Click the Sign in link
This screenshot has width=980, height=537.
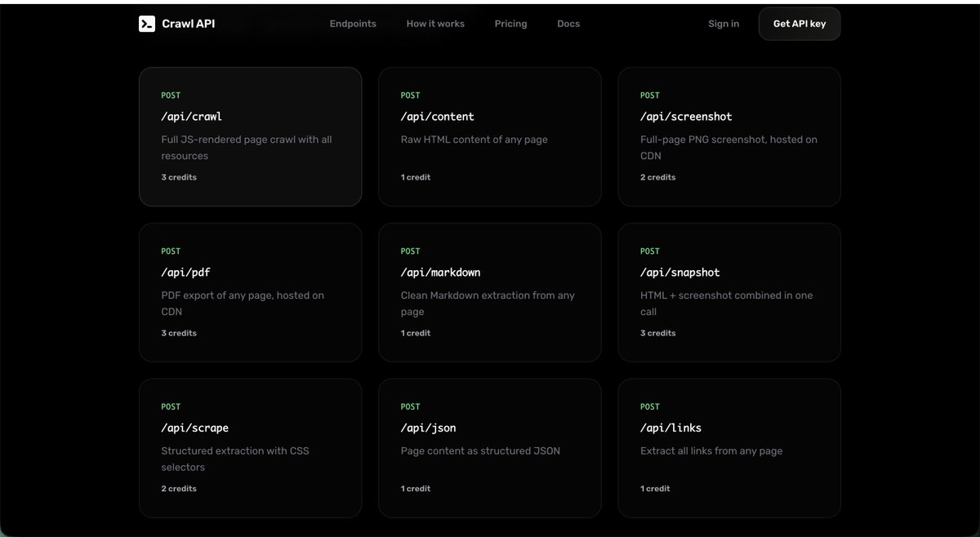pos(724,24)
